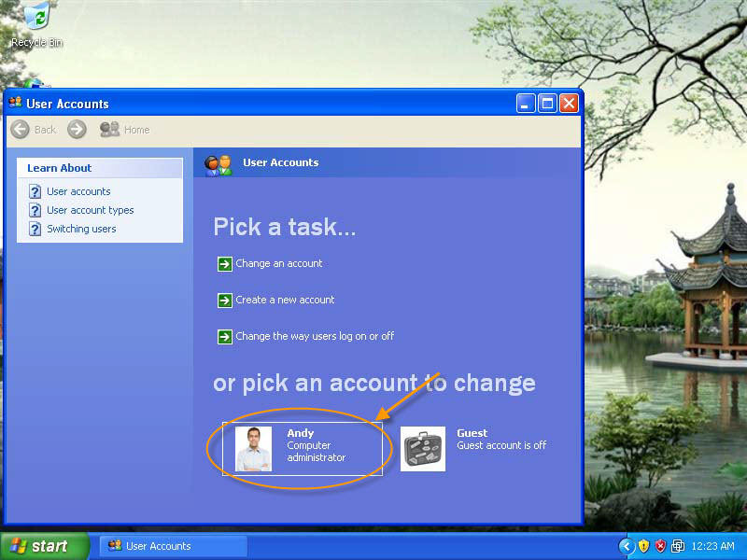
Task: Click User Accounts title bar icon
Action: [x=15, y=103]
